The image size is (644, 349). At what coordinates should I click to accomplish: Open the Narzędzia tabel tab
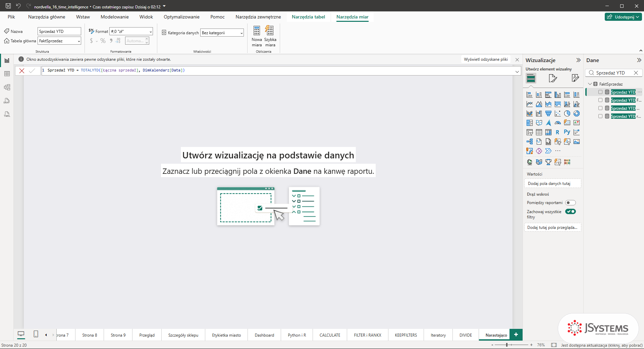pyautogui.click(x=308, y=17)
